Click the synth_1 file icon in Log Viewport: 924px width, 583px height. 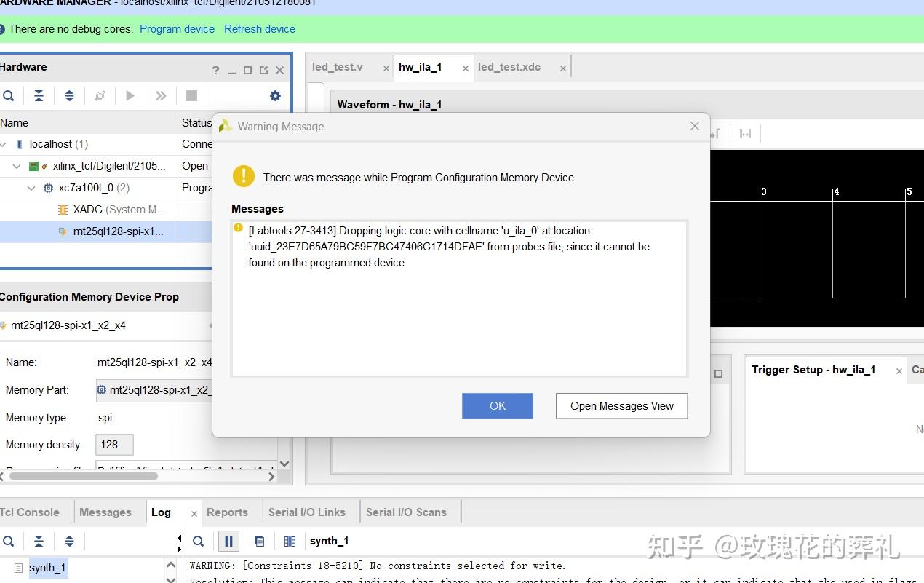coord(18,568)
